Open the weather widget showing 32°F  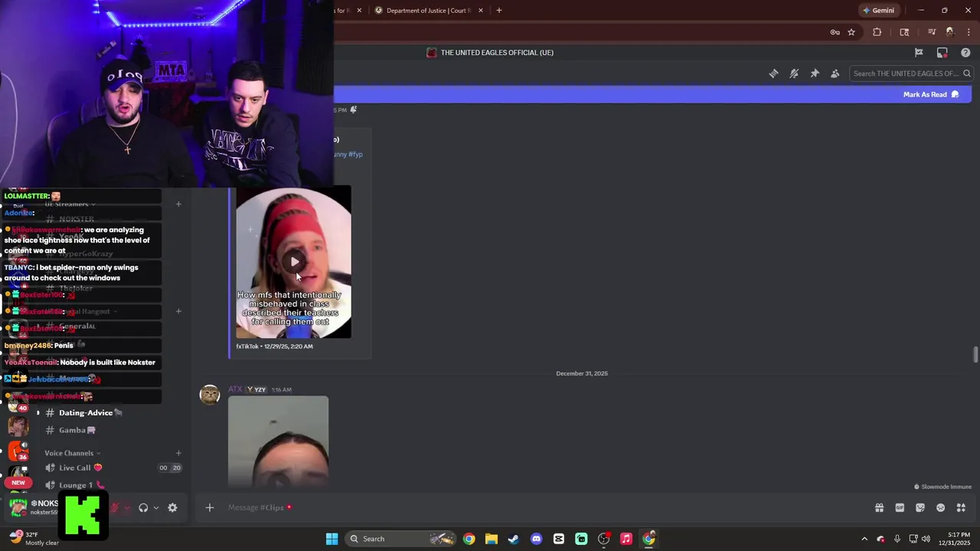coord(34,539)
